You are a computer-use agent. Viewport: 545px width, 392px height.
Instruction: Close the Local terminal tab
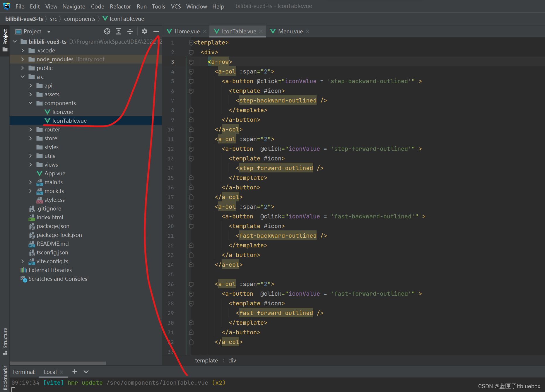coord(61,372)
